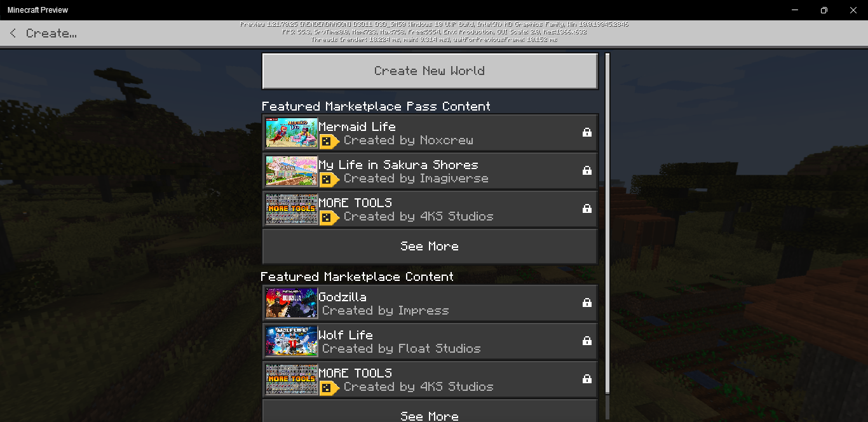Select the Godzilla by Impress entry
868x422 pixels.
[430, 303]
